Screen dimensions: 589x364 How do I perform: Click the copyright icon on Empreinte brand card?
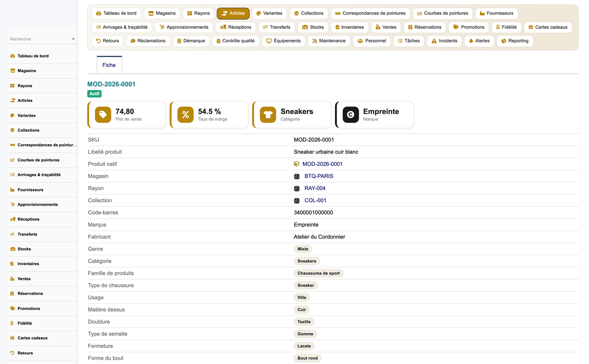(x=351, y=115)
